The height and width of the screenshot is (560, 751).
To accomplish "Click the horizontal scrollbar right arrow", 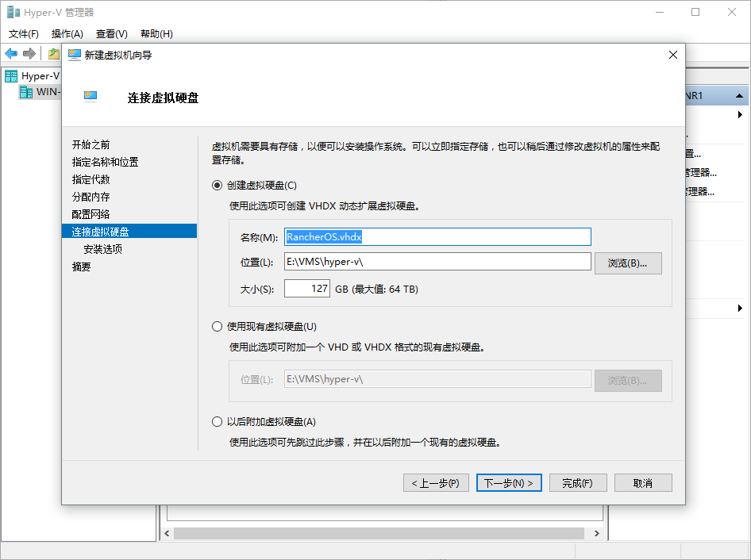I will (597, 533).
